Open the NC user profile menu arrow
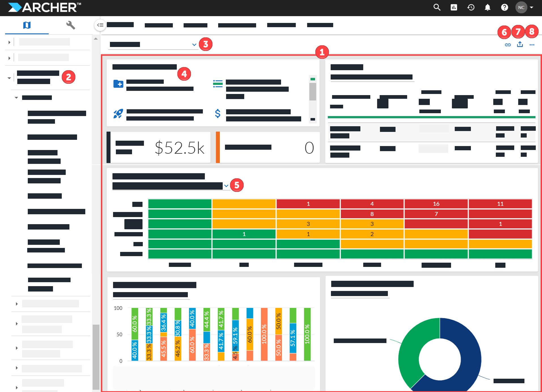The height and width of the screenshot is (392, 542). (x=532, y=7)
